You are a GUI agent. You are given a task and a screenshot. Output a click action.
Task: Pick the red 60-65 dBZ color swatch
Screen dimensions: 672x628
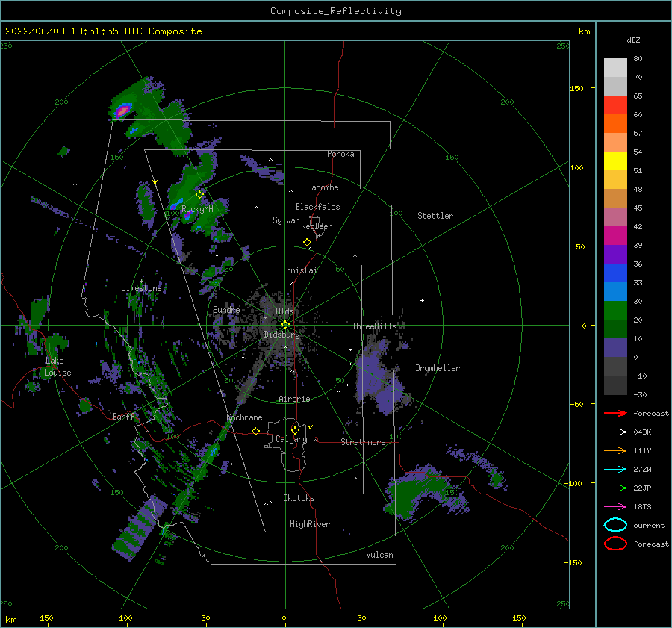(615, 105)
